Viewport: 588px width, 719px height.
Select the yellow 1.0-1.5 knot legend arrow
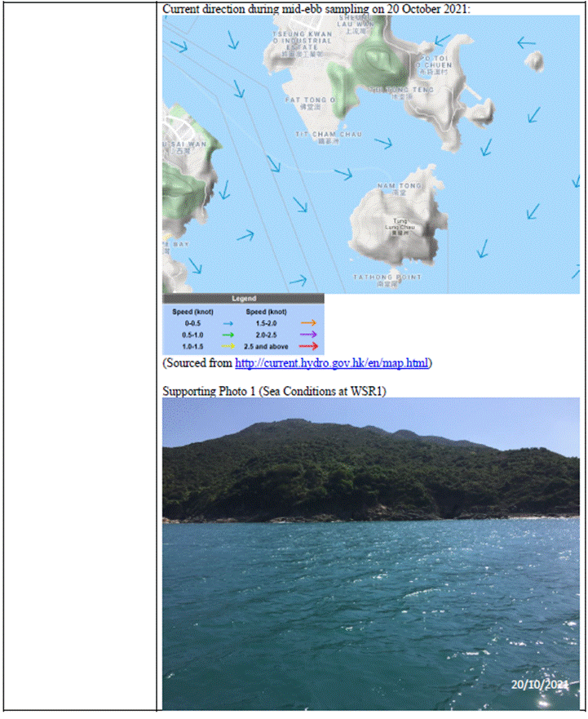228,347
